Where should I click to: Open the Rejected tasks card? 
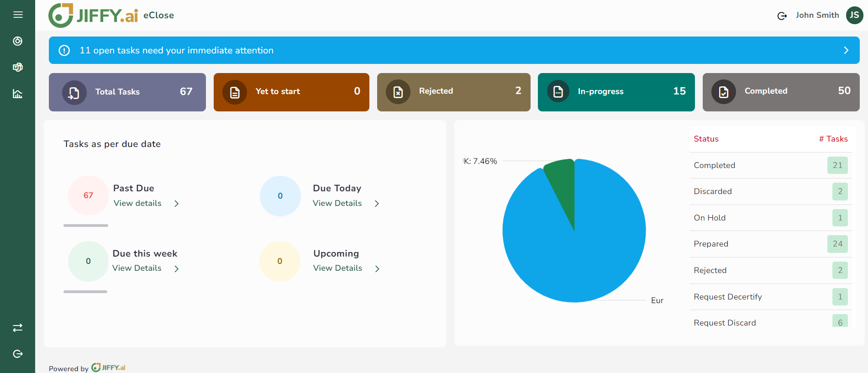453,92
